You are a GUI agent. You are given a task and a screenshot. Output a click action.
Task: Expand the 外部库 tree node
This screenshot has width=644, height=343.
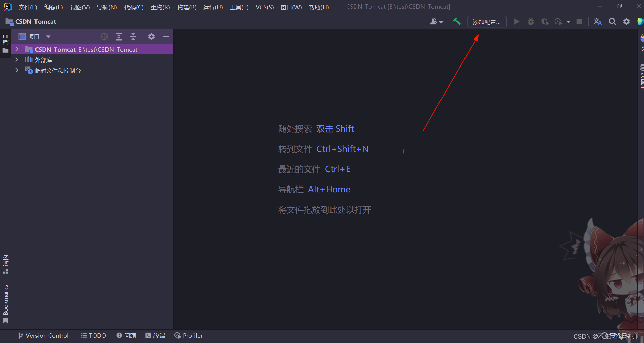click(17, 60)
